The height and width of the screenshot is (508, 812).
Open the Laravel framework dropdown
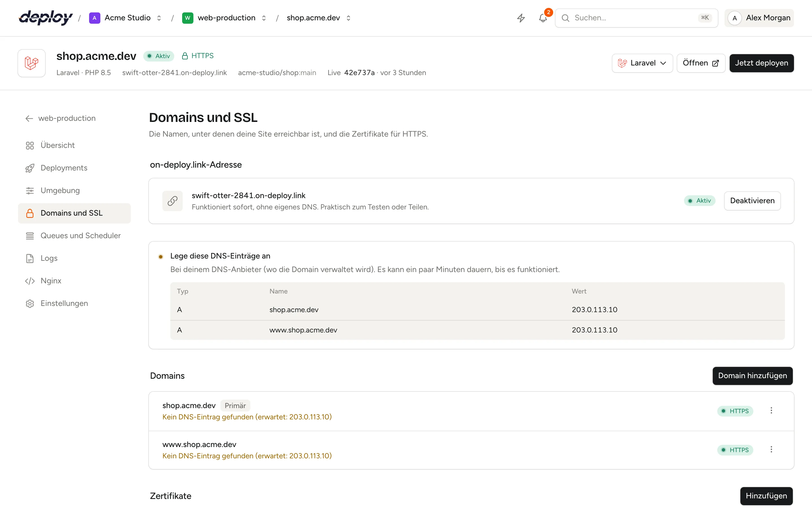(x=642, y=63)
